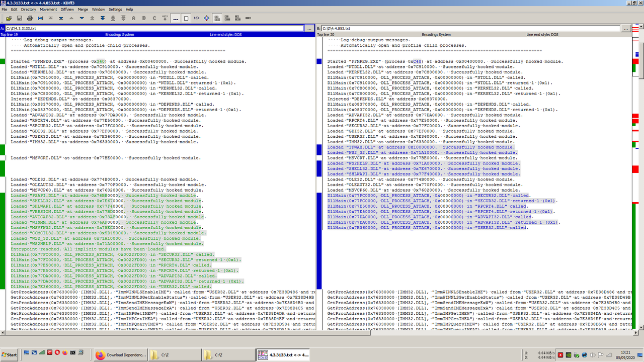Toggle word wrap diff windows icon
Viewport: 644px width, 362px height.
coord(207,18)
